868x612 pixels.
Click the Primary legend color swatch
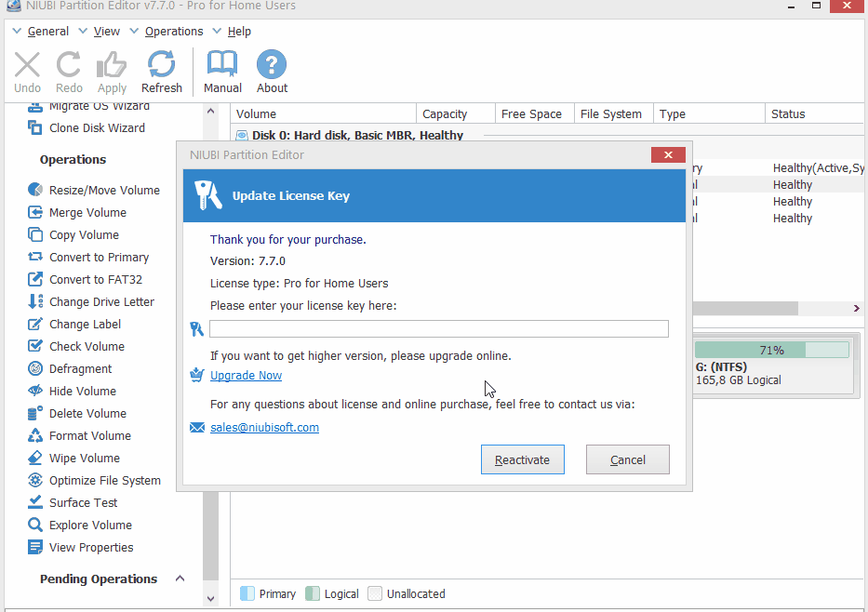(x=247, y=593)
